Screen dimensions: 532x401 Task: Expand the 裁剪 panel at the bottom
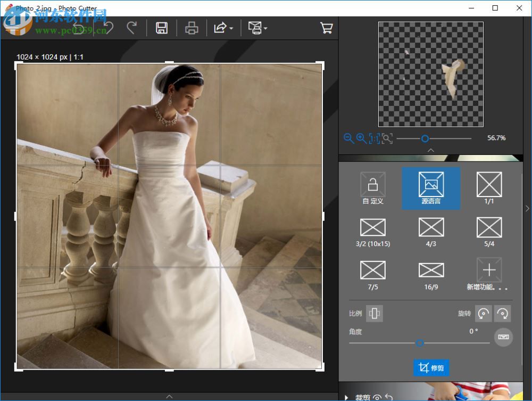click(x=347, y=397)
